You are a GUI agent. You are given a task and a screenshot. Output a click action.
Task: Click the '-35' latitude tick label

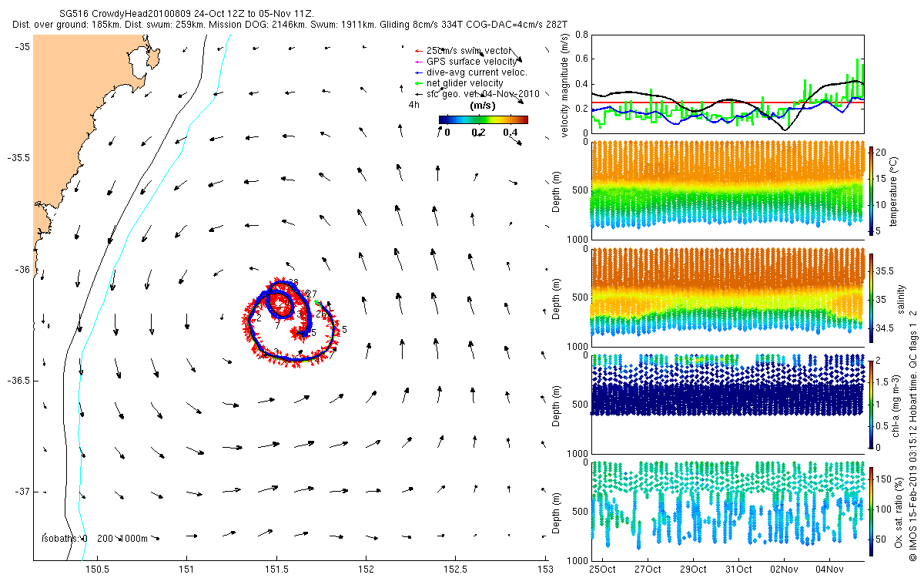pos(21,47)
